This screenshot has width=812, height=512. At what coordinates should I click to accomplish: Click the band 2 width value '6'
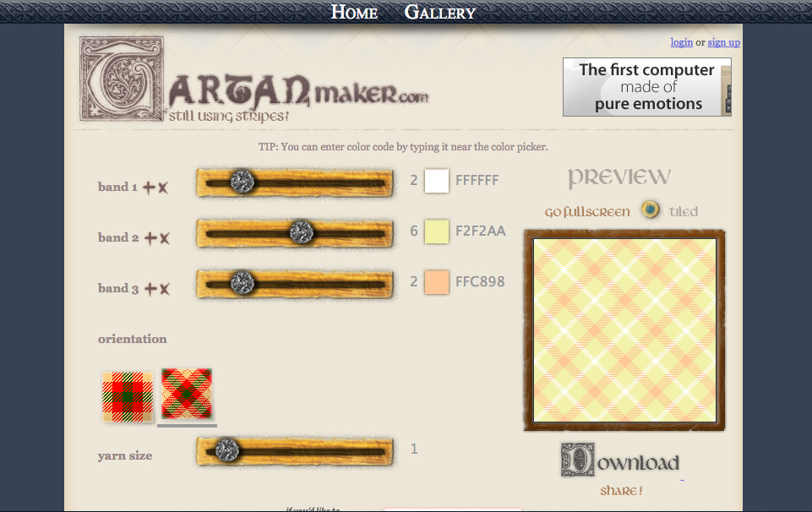coord(414,231)
